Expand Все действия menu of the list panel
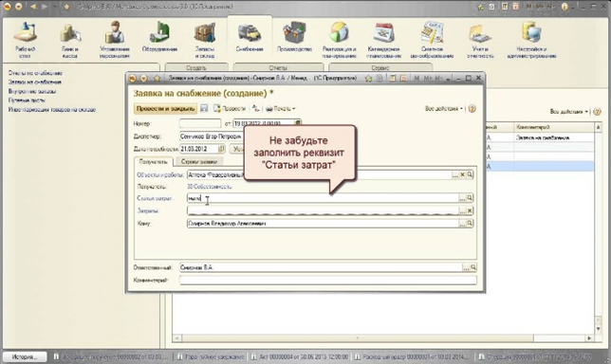Viewport: 611px width, 364px height. pyautogui.click(x=569, y=112)
